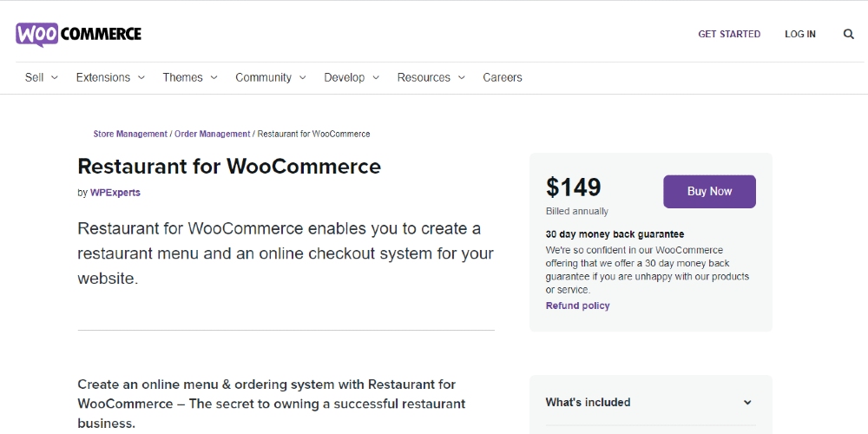Screen dimensions: 868x434
Task: Click the $149 price text
Action: [x=573, y=187]
